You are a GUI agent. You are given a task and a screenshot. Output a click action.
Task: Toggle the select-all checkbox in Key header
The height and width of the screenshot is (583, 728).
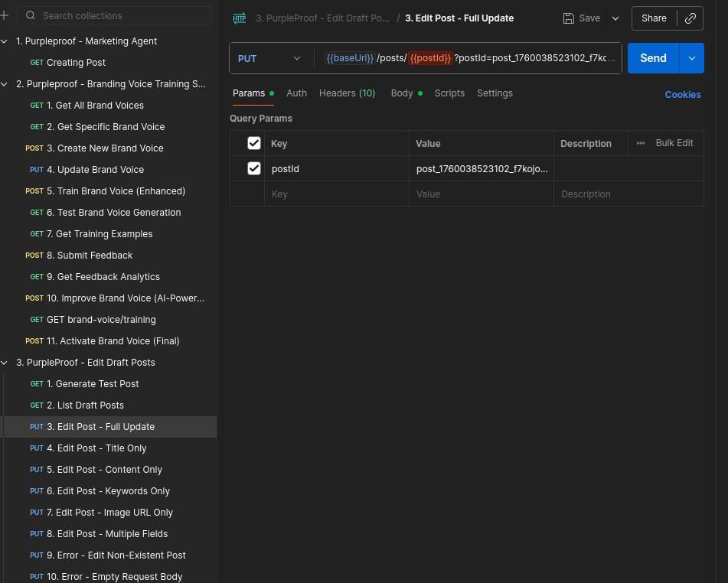tap(254, 143)
